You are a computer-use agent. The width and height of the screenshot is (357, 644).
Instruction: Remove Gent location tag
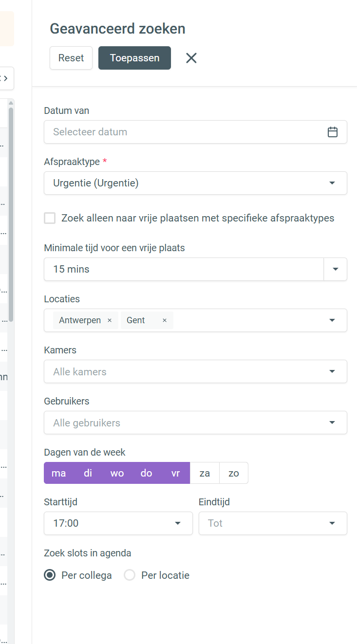(x=165, y=320)
